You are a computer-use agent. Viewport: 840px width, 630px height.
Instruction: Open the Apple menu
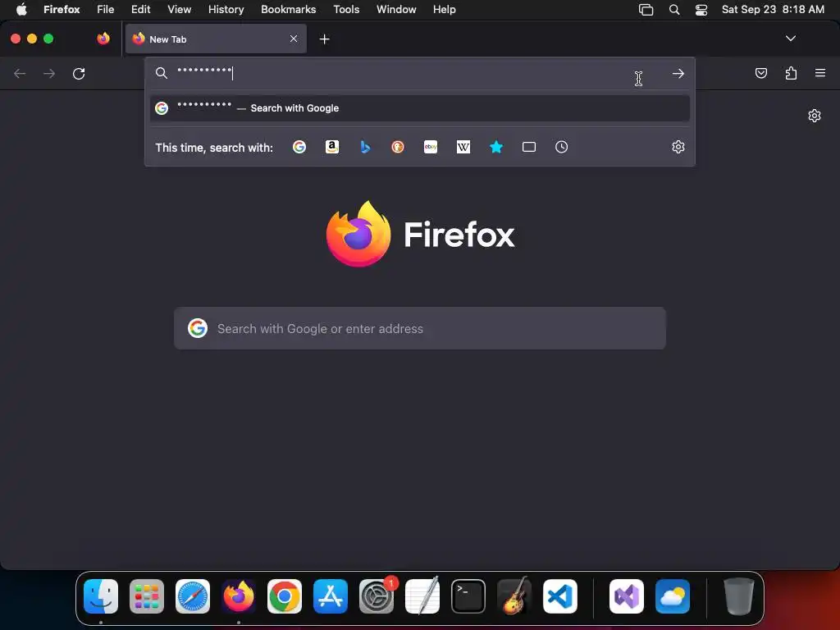pos(21,9)
